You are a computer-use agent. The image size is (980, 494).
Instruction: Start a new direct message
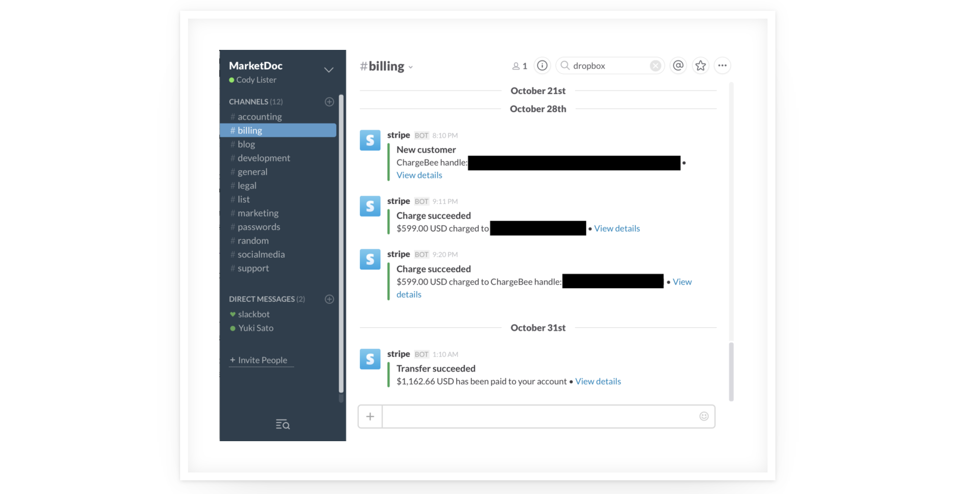329,299
